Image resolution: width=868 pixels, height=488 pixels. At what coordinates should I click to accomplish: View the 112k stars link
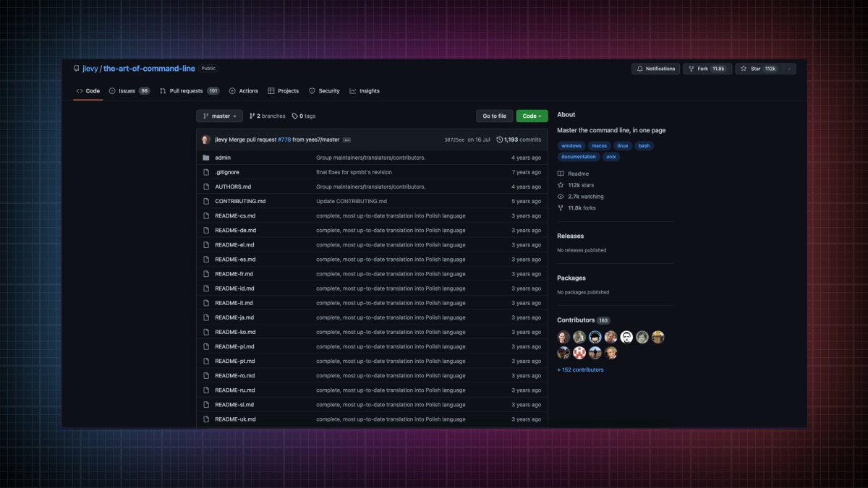[576, 185]
